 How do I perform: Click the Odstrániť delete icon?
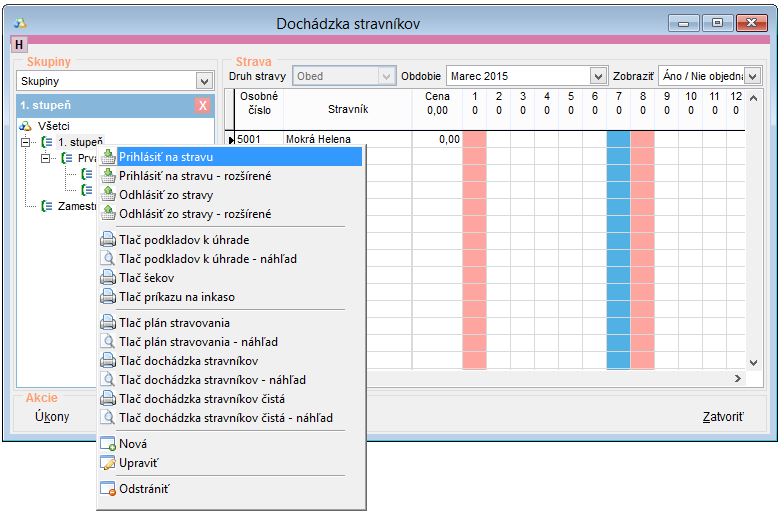108,489
